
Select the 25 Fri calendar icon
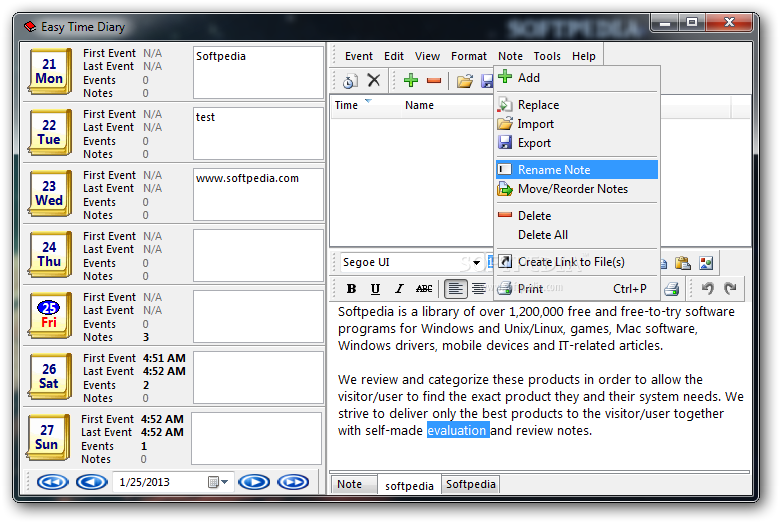click(49, 315)
